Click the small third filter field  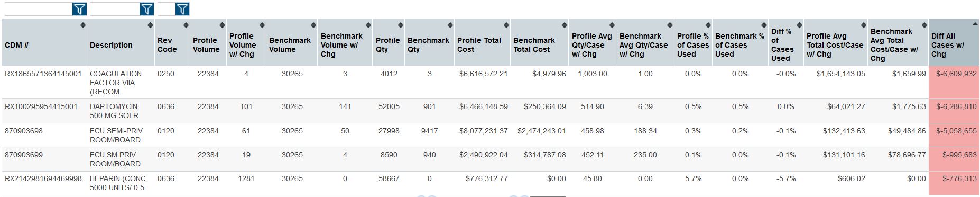point(166,9)
